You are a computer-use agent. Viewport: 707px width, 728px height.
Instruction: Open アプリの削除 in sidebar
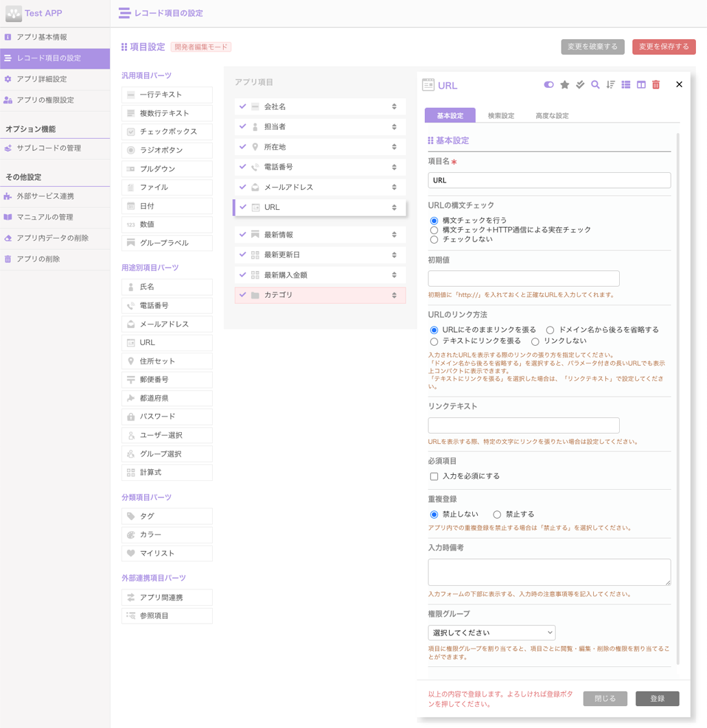[x=55, y=259]
